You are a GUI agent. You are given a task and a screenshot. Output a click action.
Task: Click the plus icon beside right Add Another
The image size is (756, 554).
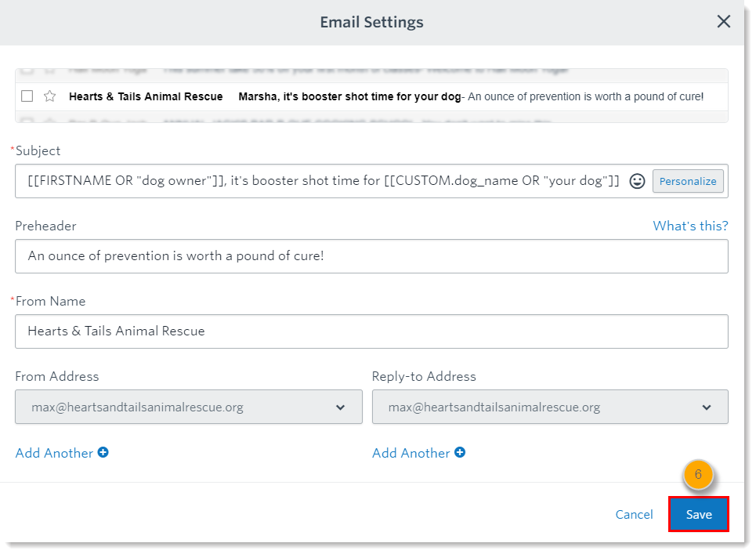(x=460, y=453)
